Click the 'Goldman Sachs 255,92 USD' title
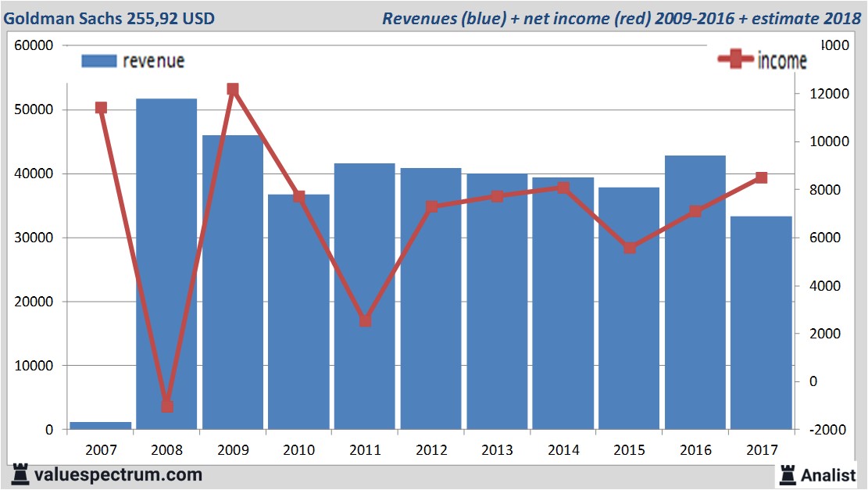 point(109,18)
